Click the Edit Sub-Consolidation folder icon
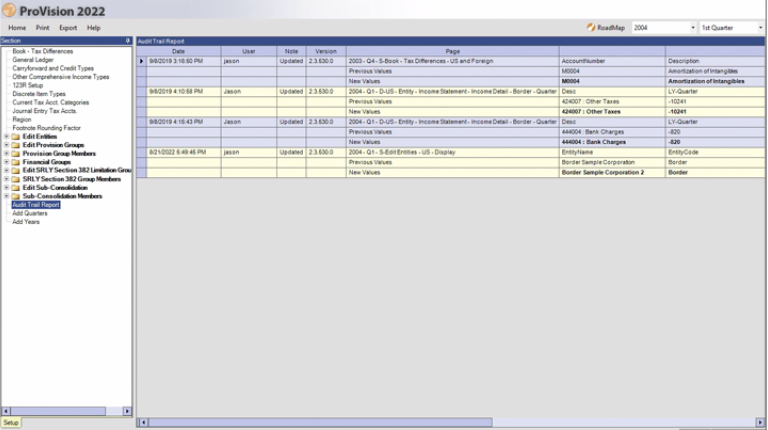Viewport: 768px width, 430px height. coord(15,187)
